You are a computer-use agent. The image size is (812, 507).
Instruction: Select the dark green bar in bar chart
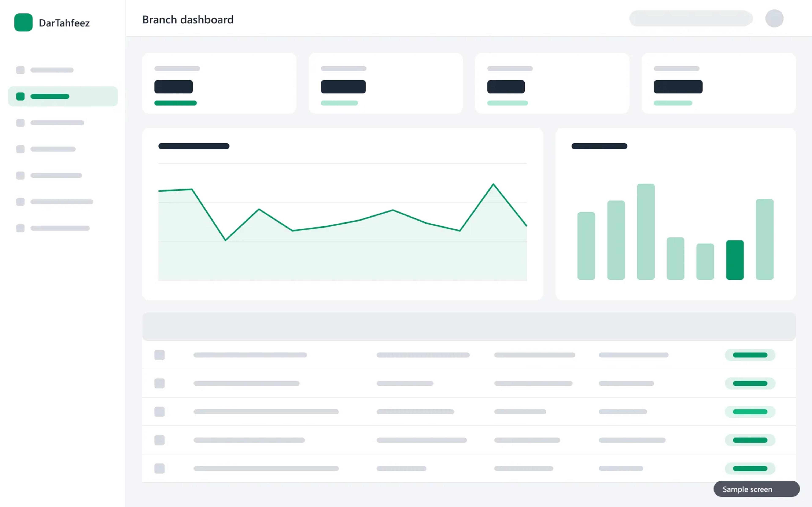735,260
